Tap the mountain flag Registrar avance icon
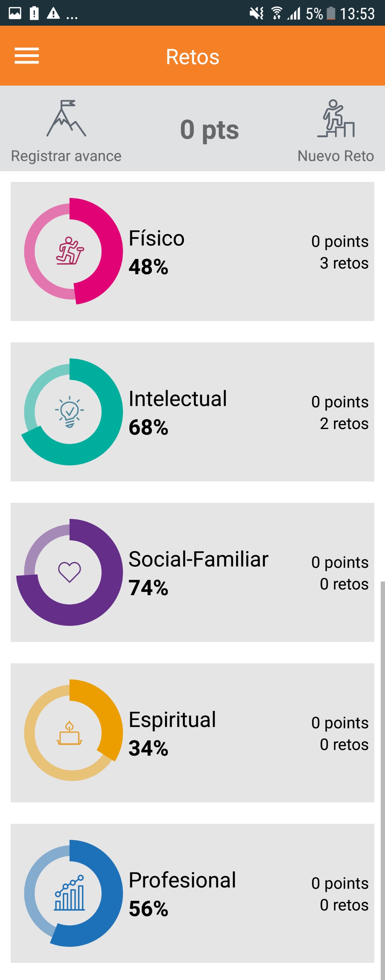This screenshot has height=980, width=385. click(x=66, y=118)
